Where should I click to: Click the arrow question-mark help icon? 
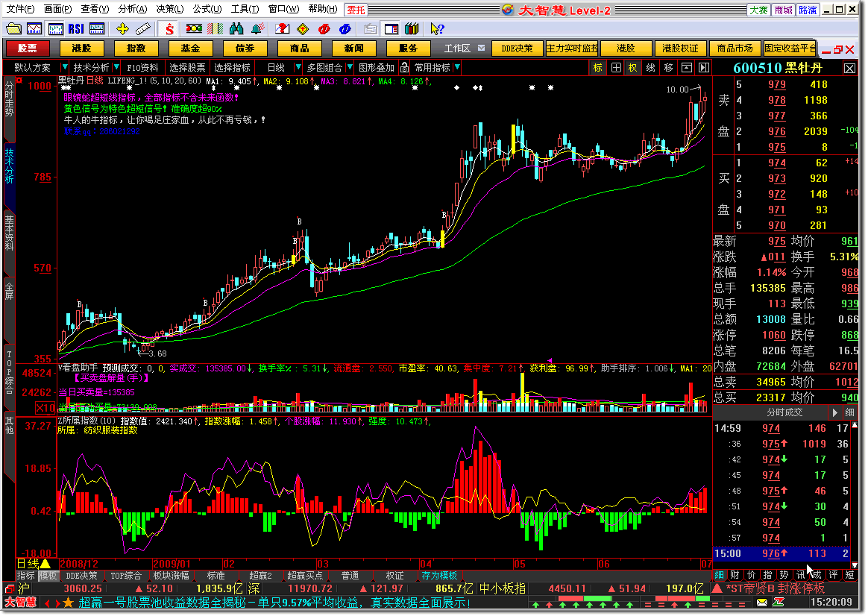[x=437, y=29]
